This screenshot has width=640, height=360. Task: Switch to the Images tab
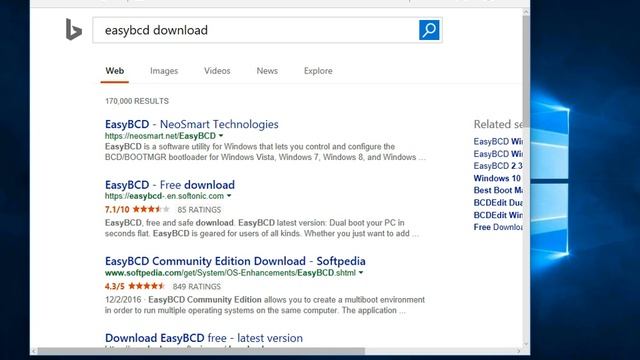point(164,71)
